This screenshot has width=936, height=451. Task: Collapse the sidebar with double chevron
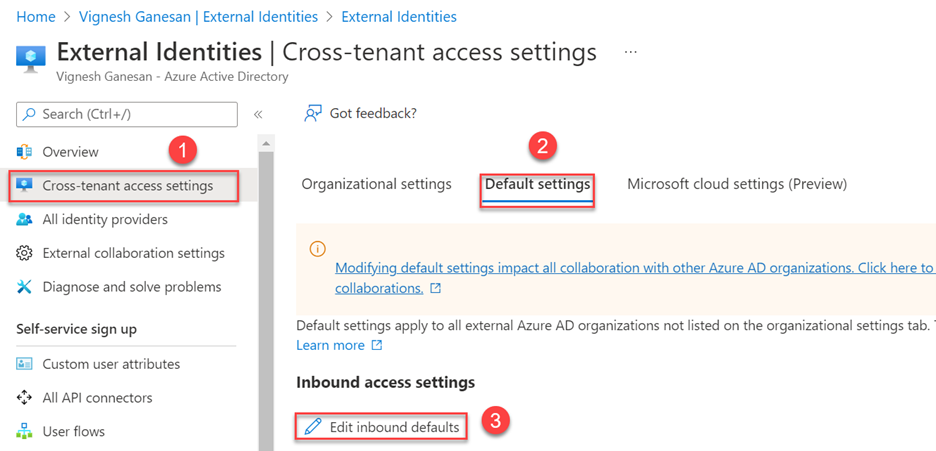coord(258,115)
